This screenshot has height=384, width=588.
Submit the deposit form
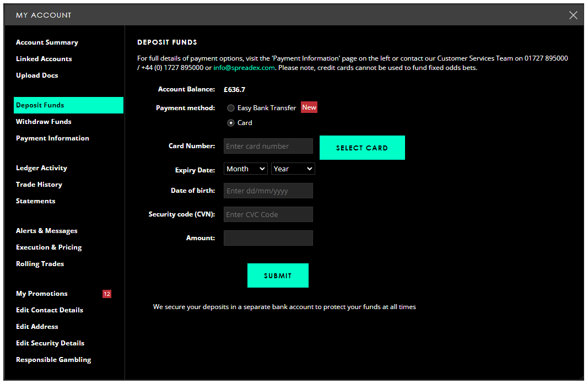(x=278, y=275)
